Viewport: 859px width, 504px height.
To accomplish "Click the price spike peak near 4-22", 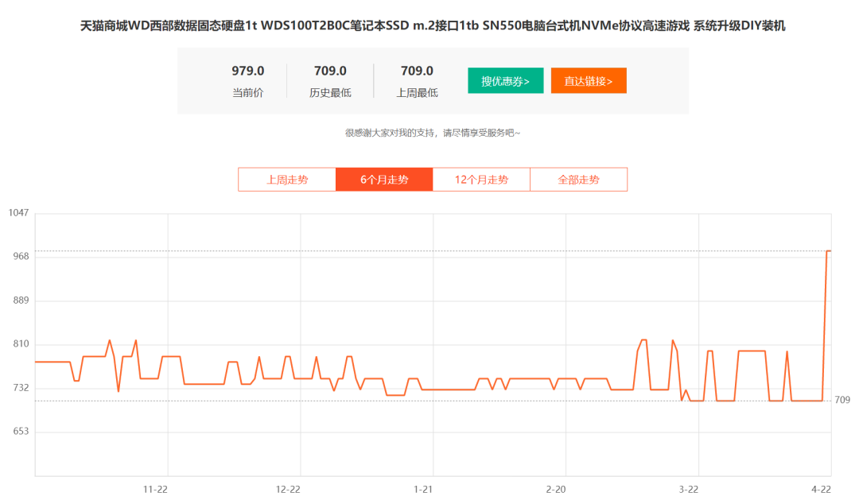I will coord(830,252).
